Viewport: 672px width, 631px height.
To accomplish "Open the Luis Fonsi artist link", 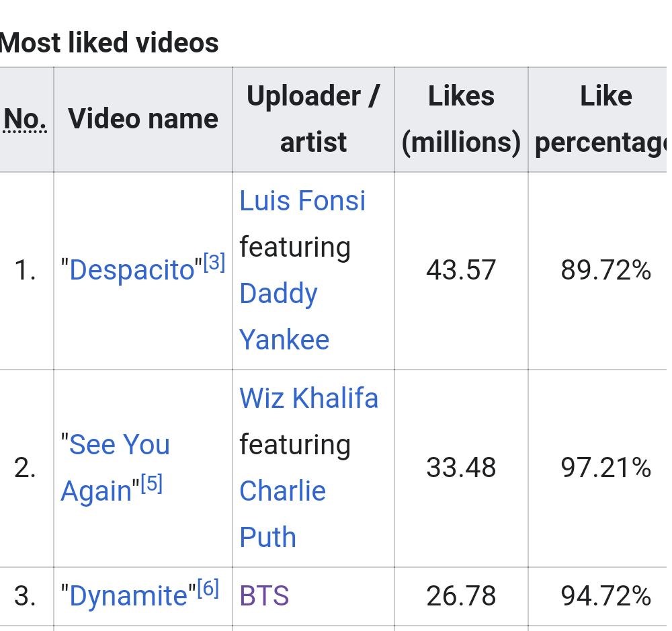I will (x=302, y=201).
